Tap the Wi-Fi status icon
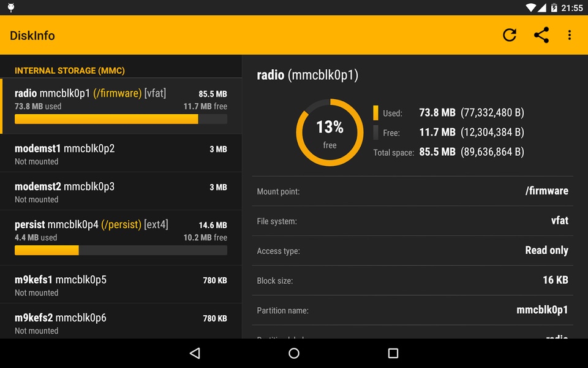This screenshot has width=588, height=368. 531,7
